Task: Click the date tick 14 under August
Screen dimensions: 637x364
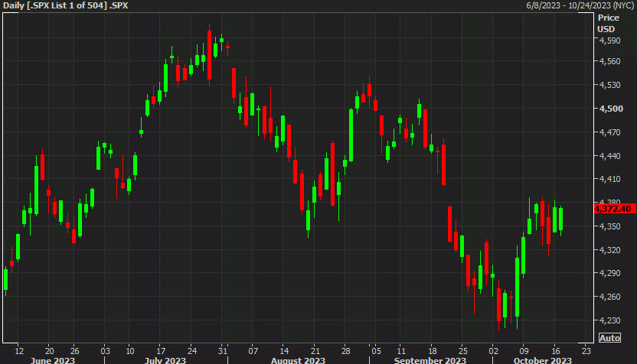Action: [x=284, y=351]
